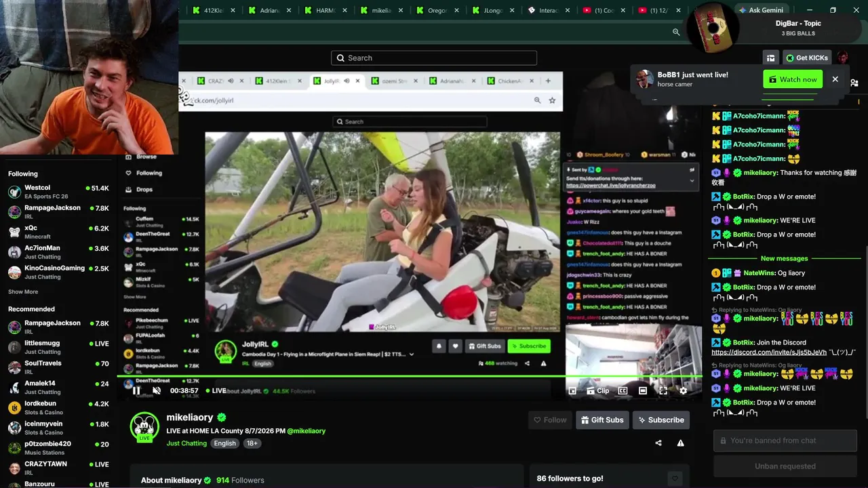This screenshot has width=868, height=488.
Task: Open the @mikeliaory mention link
Action: tap(306, 431)
